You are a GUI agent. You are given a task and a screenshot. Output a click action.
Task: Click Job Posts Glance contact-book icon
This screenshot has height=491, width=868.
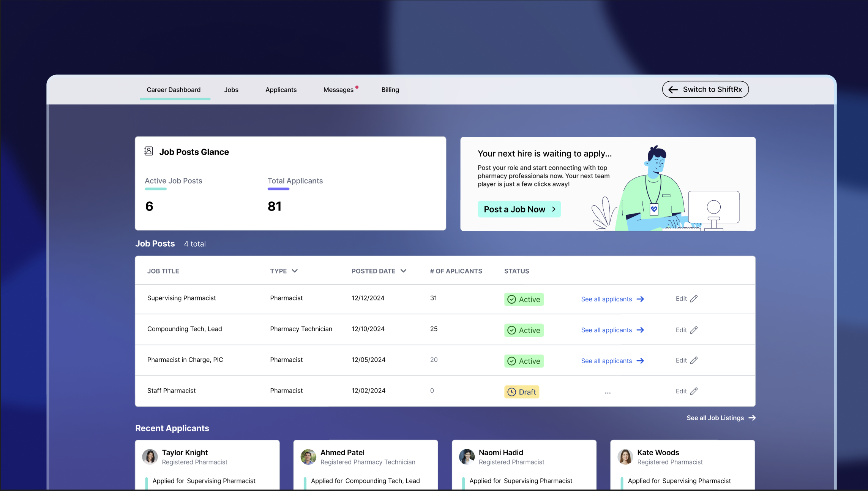pos(149,151)
